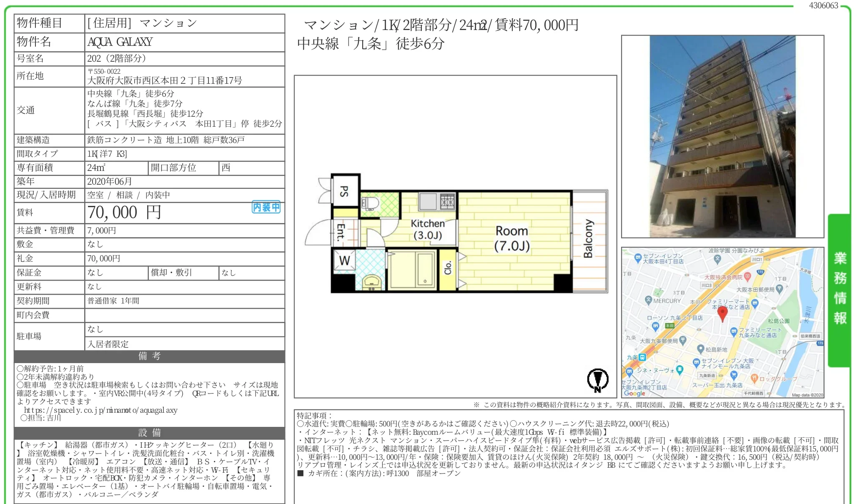Click the red property location pin on map
Screen dimensions: 857x504
tap(722, 313)
